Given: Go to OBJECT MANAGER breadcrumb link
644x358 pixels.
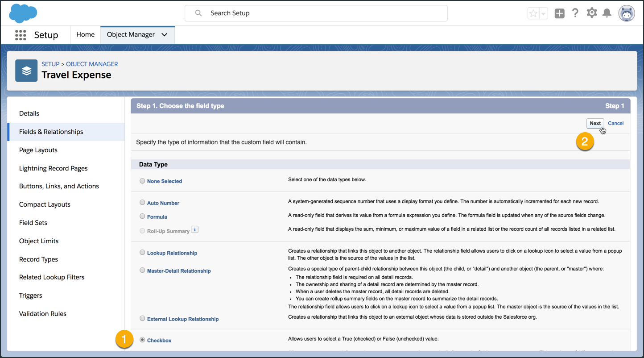Looking at the screenshot, I should tap(92, 64).
